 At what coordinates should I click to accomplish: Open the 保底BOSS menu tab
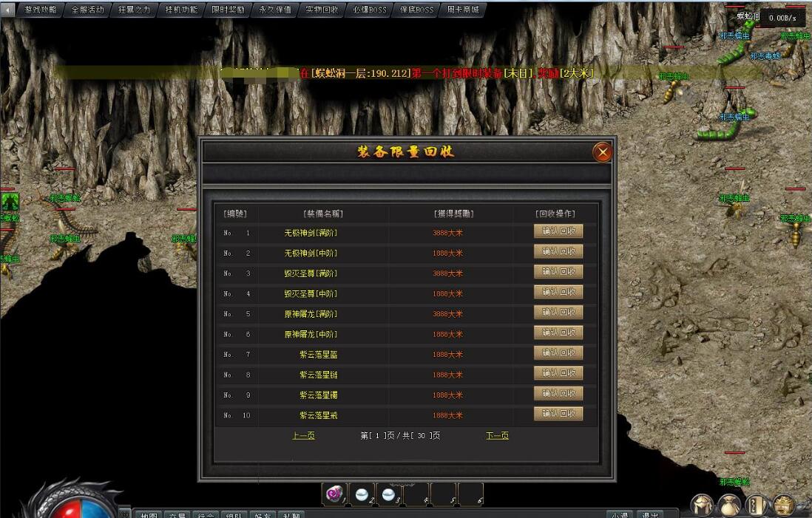pos(416,10)
